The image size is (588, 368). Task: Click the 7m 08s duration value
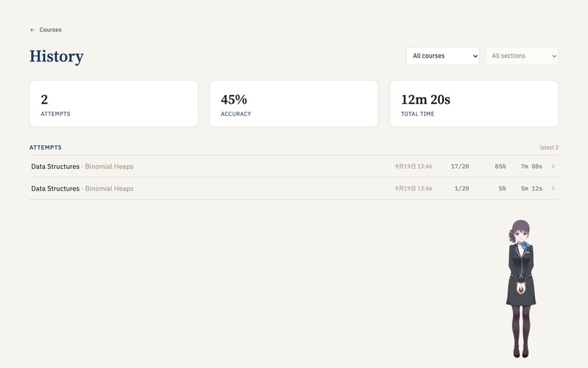pos(531,166)
